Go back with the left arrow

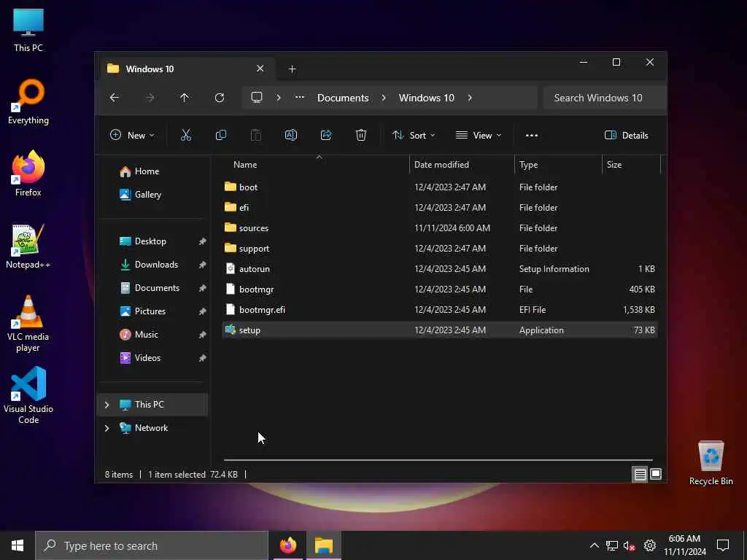[x=115, y=98]
